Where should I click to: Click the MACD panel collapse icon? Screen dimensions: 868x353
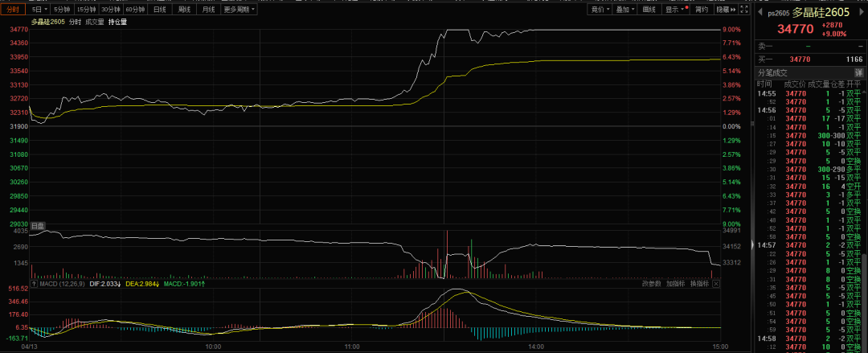(x=33, y=284)
